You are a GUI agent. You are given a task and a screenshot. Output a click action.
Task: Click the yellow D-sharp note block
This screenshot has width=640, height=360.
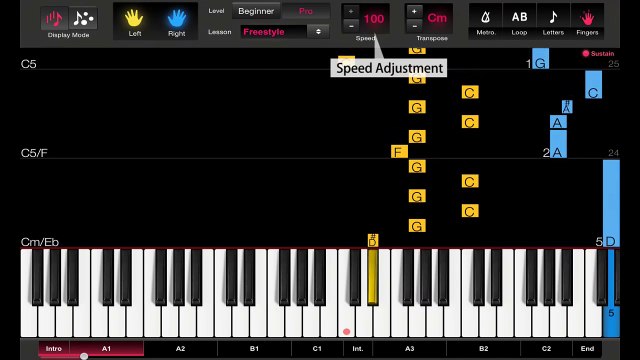tap(373, 240)
